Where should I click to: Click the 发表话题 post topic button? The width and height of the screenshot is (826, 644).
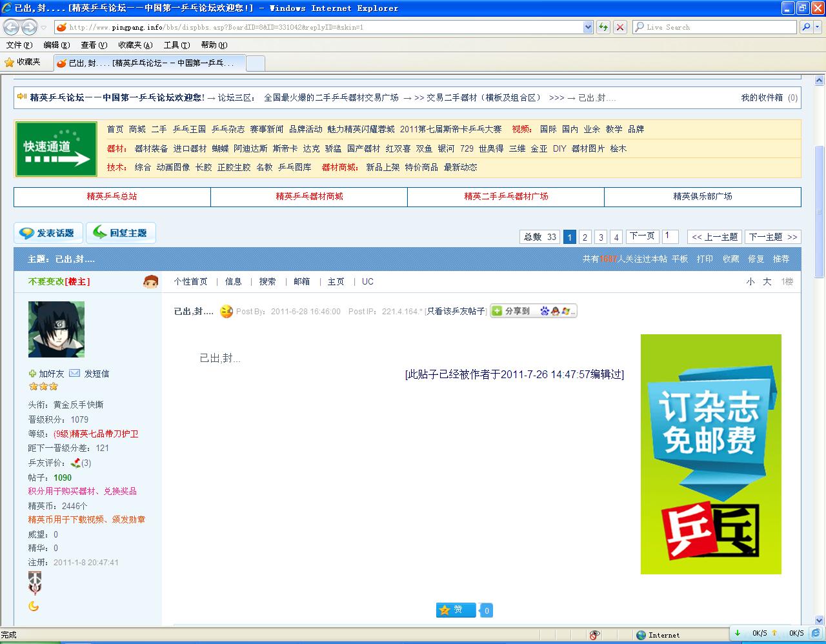(x=48, y=233)
